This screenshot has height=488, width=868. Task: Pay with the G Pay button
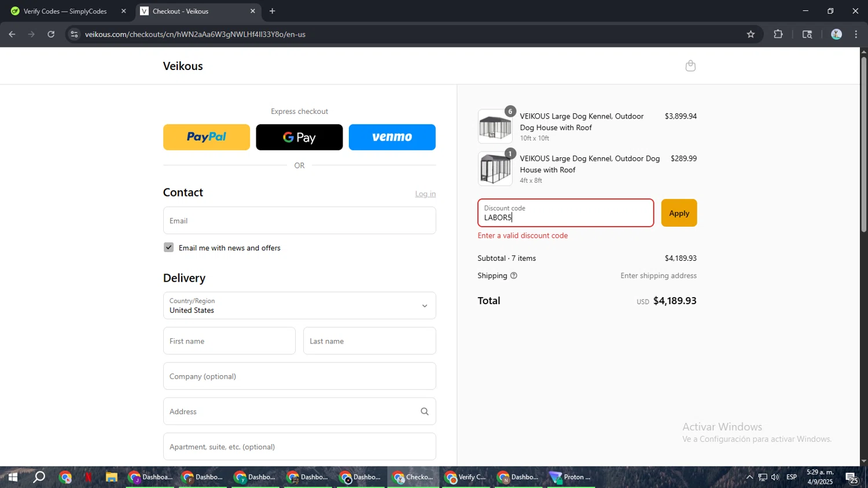(x=299, y=137)
